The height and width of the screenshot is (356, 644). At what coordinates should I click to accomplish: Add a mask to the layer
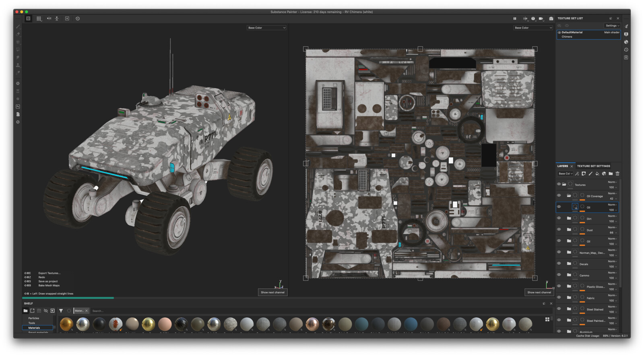(x=584, y=174)
